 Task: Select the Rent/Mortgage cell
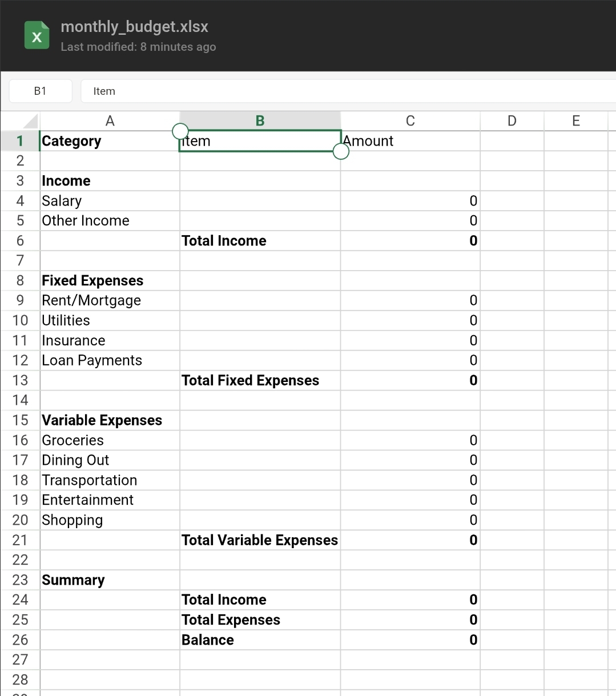[110, 300]
